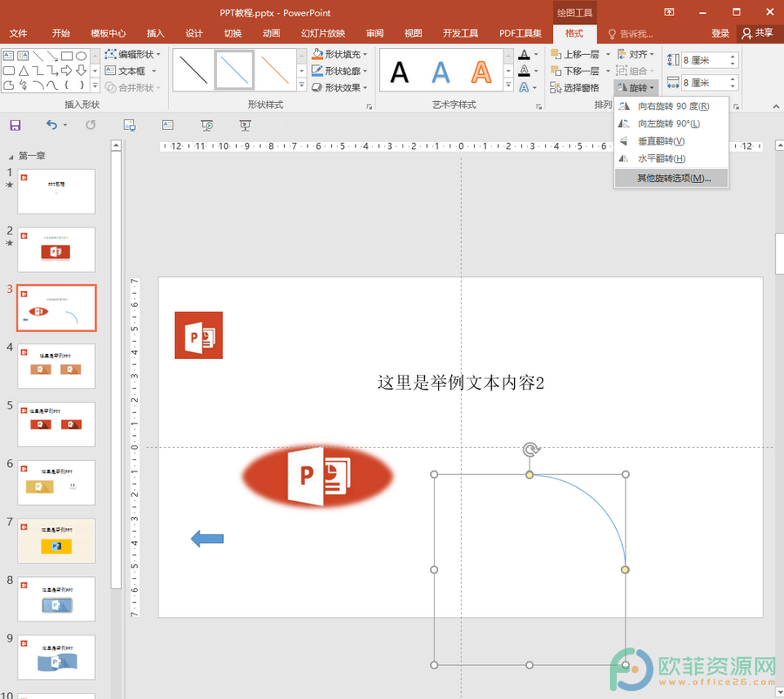Choose 垂直翻转 from rotate menu
The width and height of the screenshot is (784, 699).
(671, 141)
